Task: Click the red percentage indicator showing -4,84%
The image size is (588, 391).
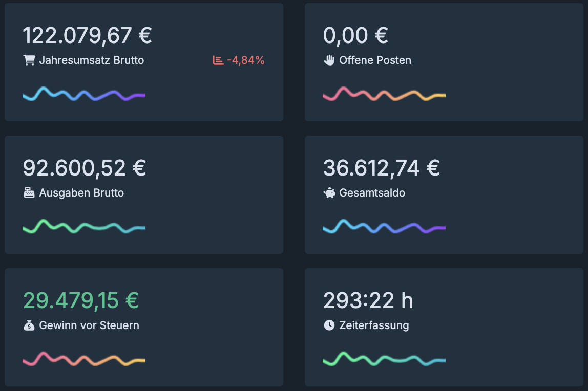Action: 245,60
